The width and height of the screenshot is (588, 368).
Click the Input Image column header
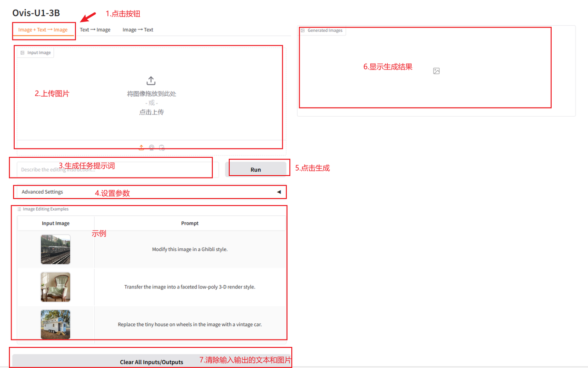coord(56,223)
